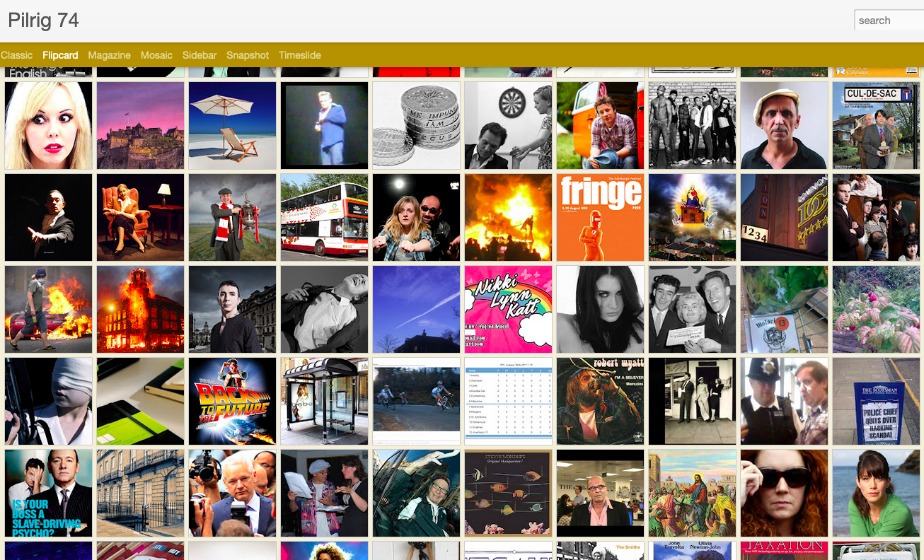Image resolution: width=924 pixels, height=560 pixels.
Task: Open the CUL-DE-SAC street sign thumbnail
Action: coord(877,125)
